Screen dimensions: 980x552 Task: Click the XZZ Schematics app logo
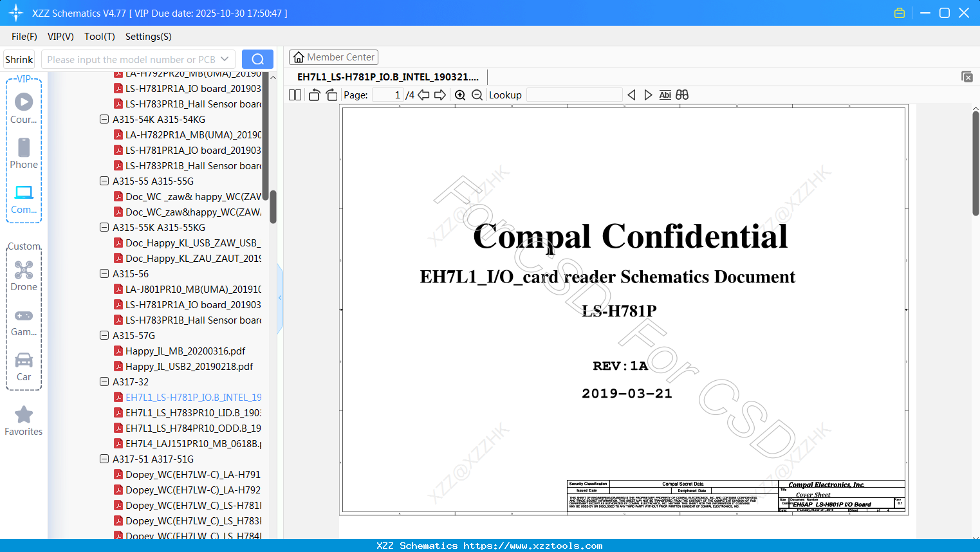(x=16, y=13)
